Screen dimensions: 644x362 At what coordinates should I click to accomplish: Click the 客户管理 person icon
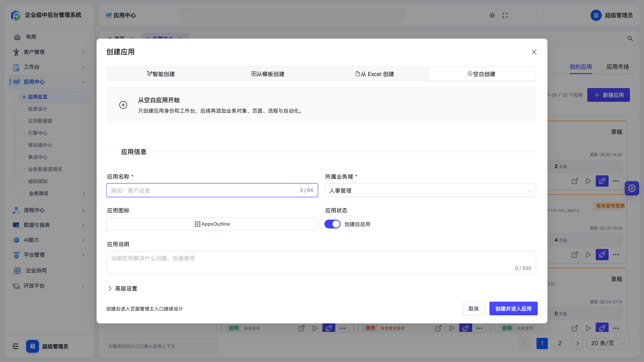point(16,52)
